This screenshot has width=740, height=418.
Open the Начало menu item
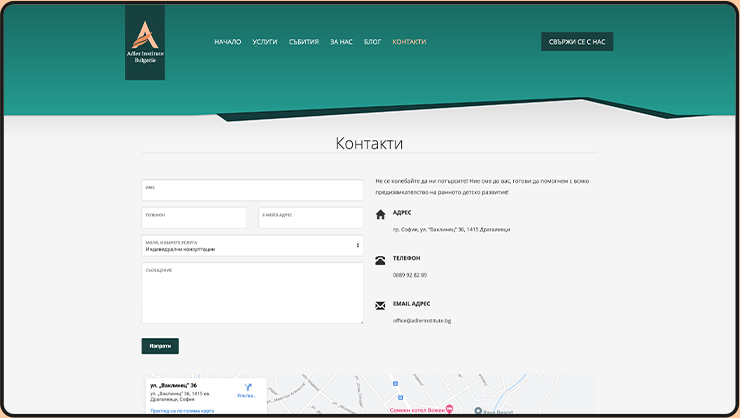(x=227, y=42)
